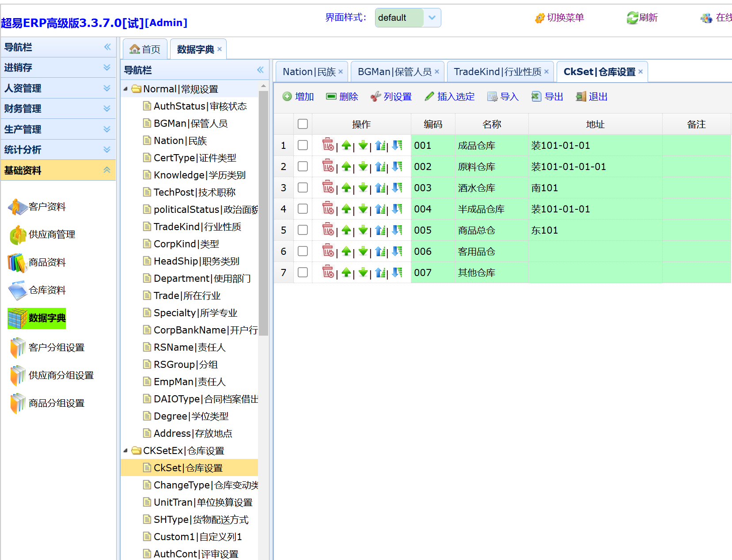Tick the checkbox for row 4 半成品仓库

pos(303,209)
